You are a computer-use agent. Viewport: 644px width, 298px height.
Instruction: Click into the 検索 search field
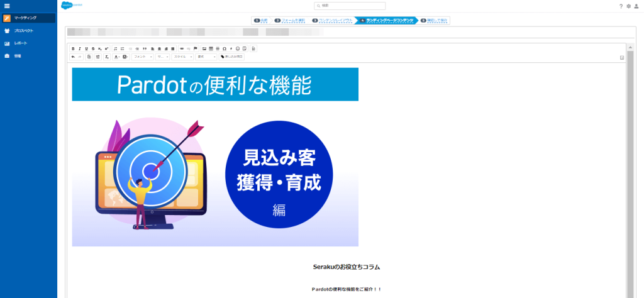pyautogui.click(x=350, y=6)
